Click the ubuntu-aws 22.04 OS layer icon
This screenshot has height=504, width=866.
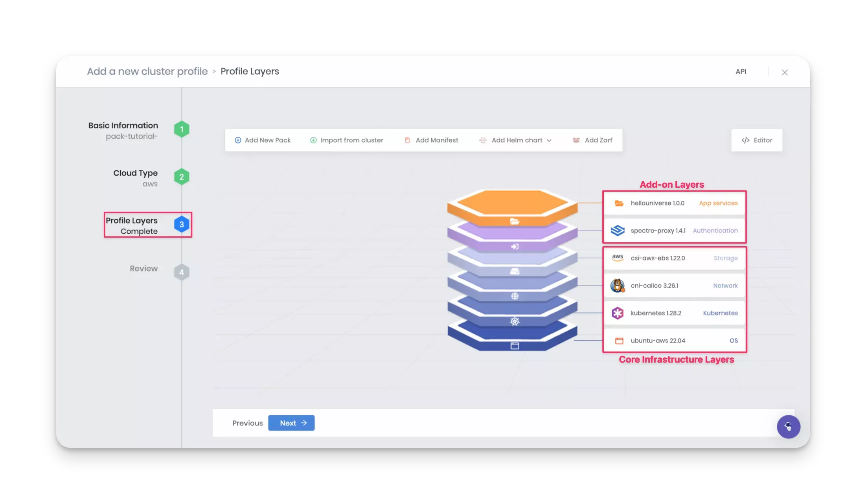pos(619,340)
